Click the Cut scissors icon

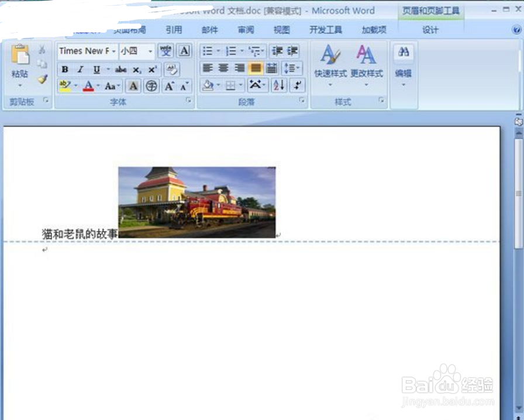[42, 50]
